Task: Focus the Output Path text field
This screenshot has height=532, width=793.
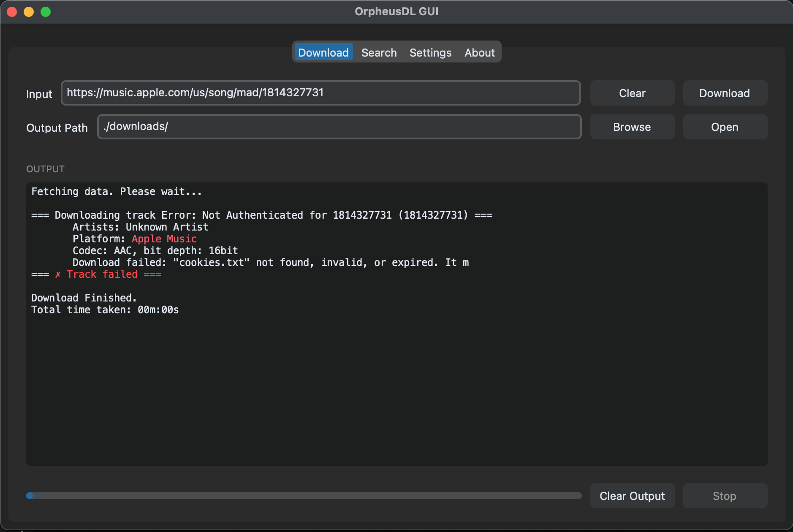Action: [339, 127]
